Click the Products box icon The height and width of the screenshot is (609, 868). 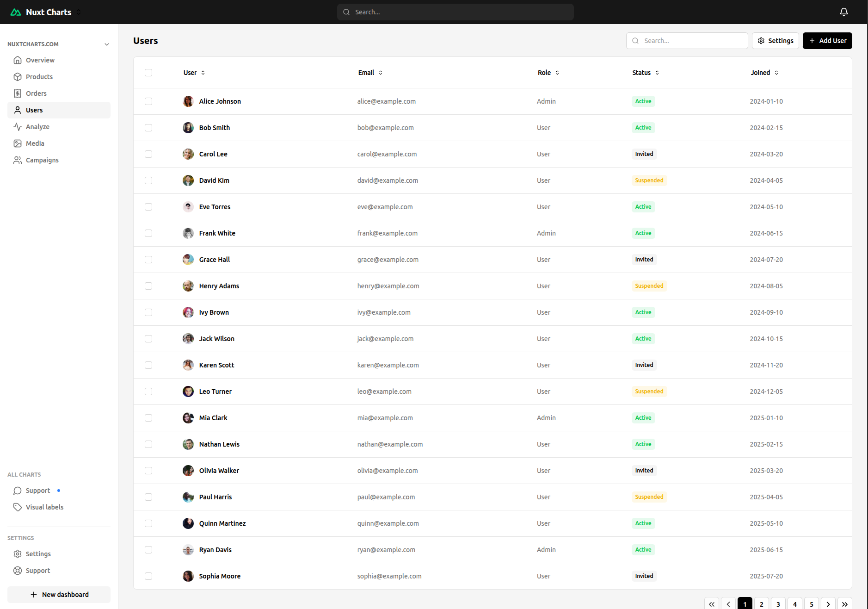pyautogui.click(x=18, y=77)
